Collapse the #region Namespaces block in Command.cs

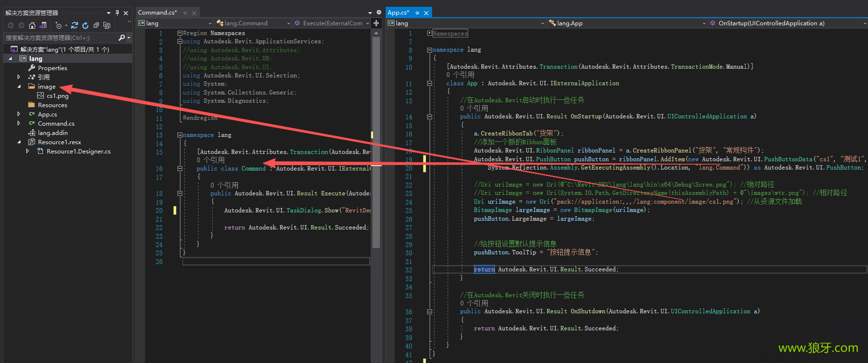click(179, 33)
